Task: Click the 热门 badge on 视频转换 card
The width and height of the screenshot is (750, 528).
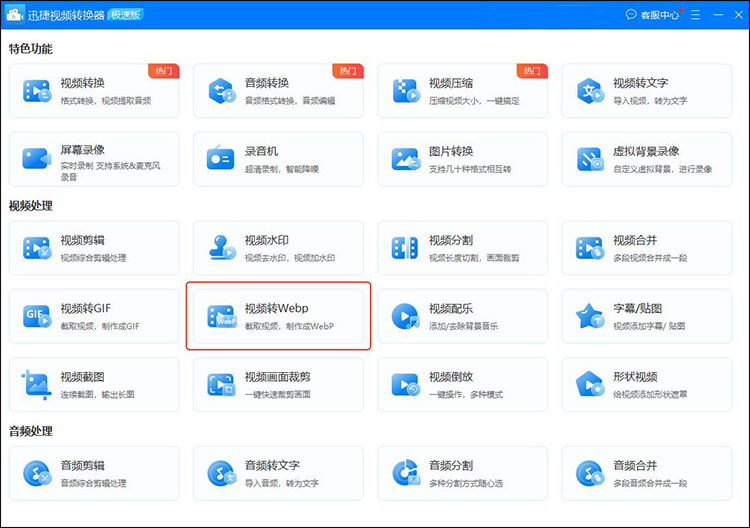Action: pos(164,71)
